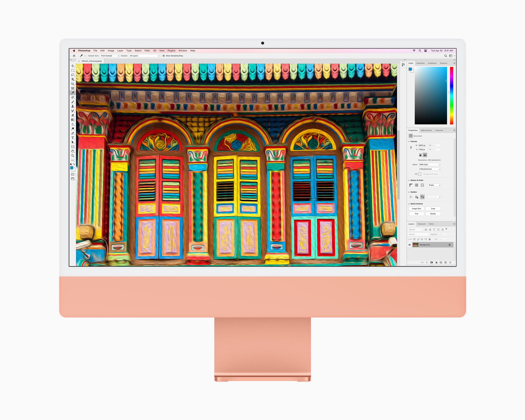Open the Filter menu
This screenshot has height=420, width=525.
147,51
